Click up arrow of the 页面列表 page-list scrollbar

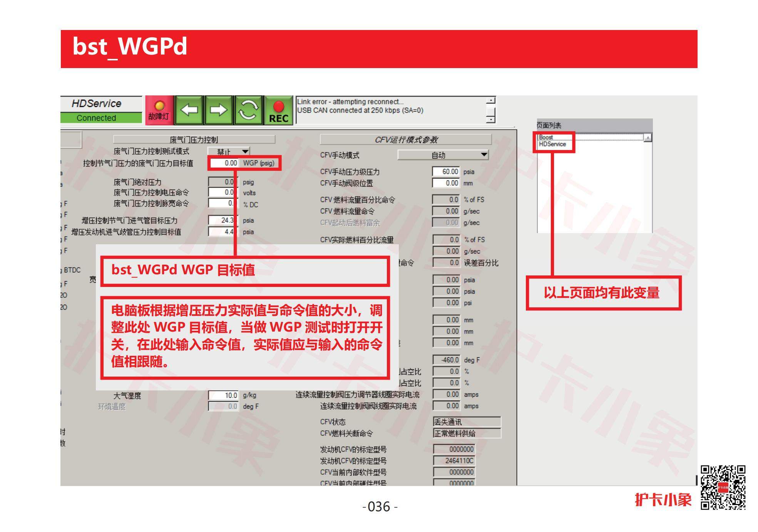click(648, 138)
